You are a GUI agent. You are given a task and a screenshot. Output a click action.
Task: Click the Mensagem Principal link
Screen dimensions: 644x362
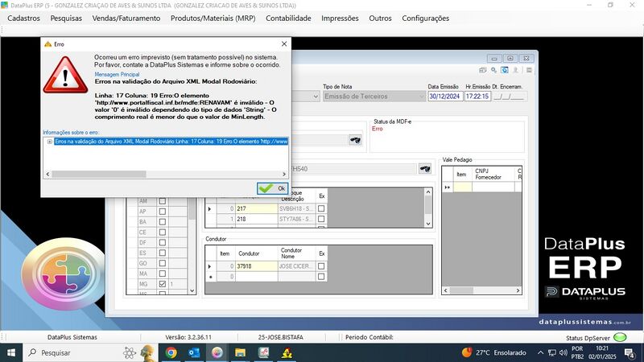pyautogui.click(x=117, y=74)
